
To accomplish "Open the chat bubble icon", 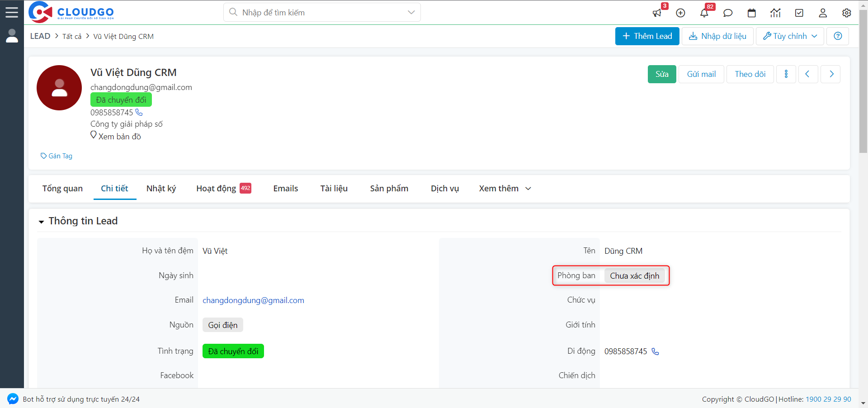I will (x=728, y=13).
